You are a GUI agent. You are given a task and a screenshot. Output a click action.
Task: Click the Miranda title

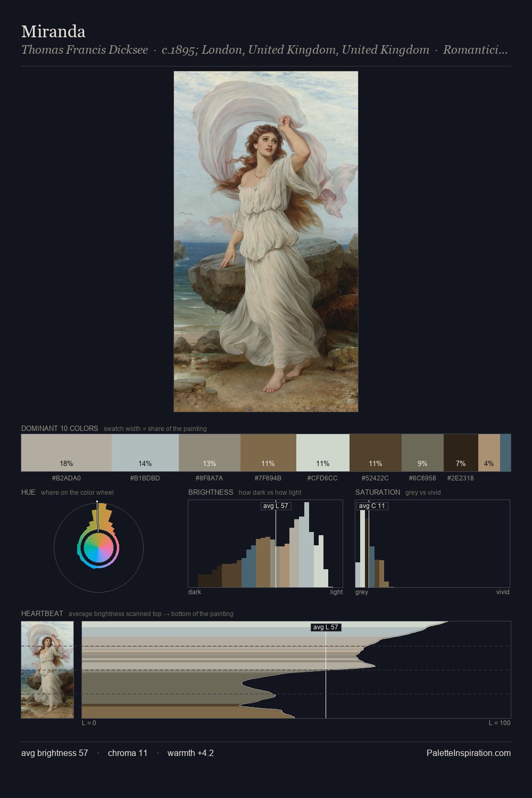(53, 31)
